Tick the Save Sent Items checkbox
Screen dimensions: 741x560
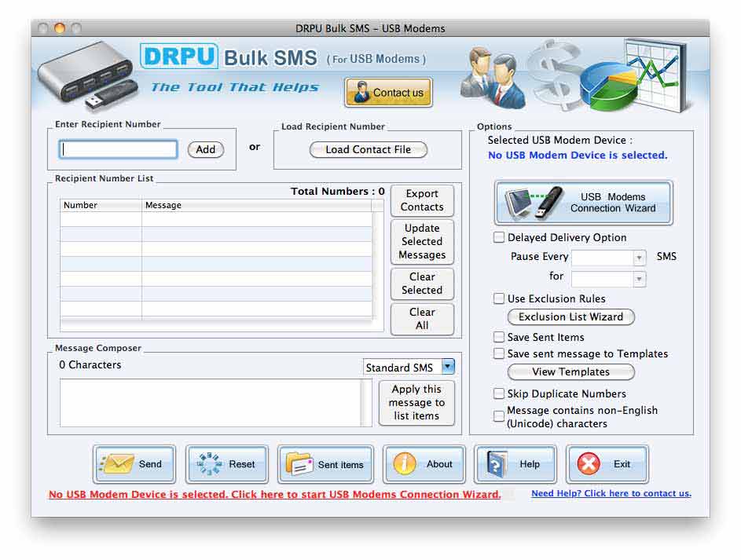(x=498, y=337)
